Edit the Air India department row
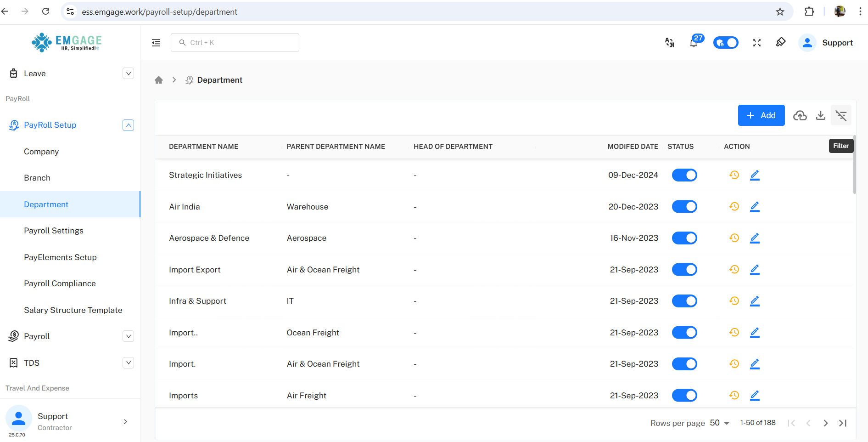This screenshot has width=868, height=442. click(x=755, y=207)
